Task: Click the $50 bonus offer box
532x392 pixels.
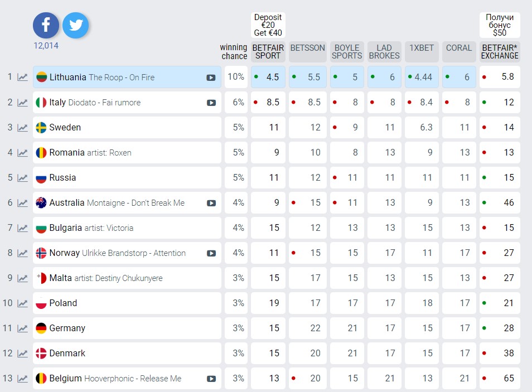Action: (500, 25)
